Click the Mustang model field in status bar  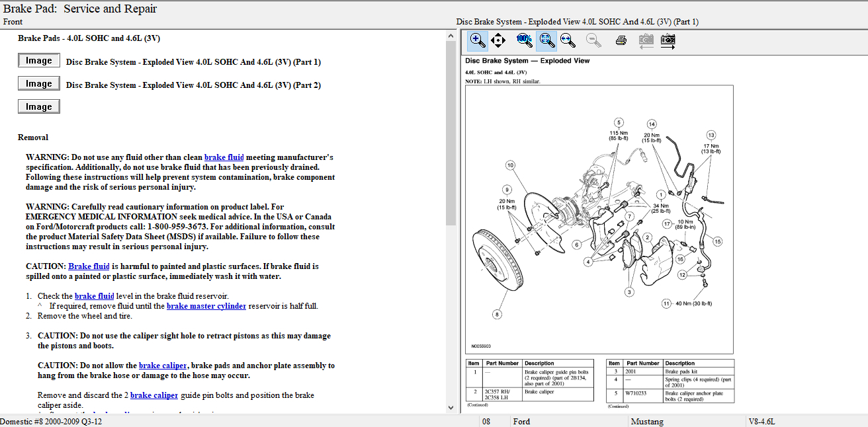647,421
